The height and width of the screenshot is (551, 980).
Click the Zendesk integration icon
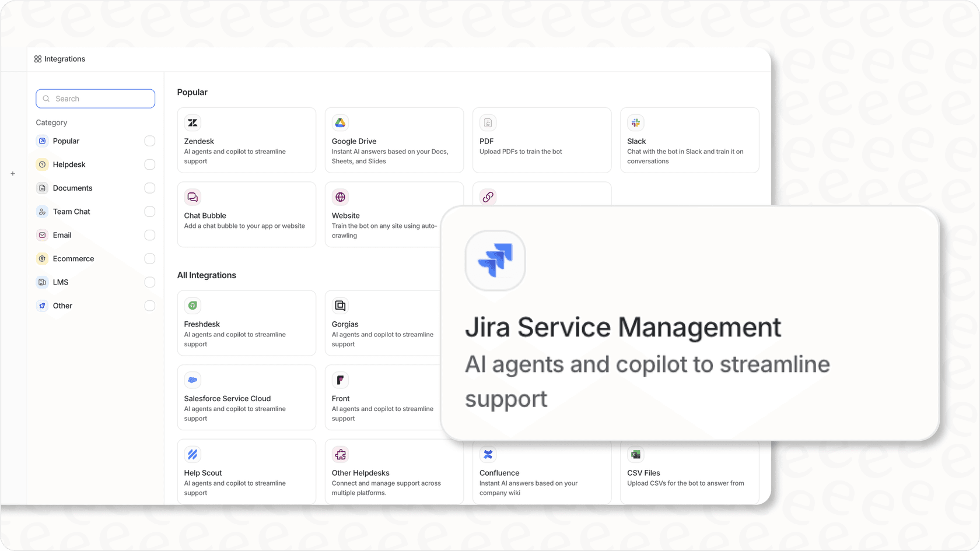pyautogui.click(x=192, y=122)
